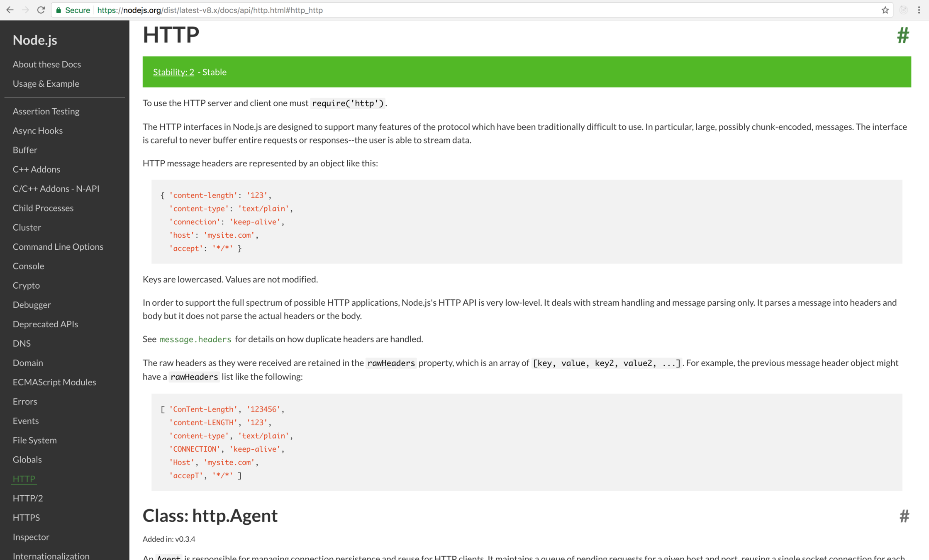Click the browser extension icon near star

point(903,10)
